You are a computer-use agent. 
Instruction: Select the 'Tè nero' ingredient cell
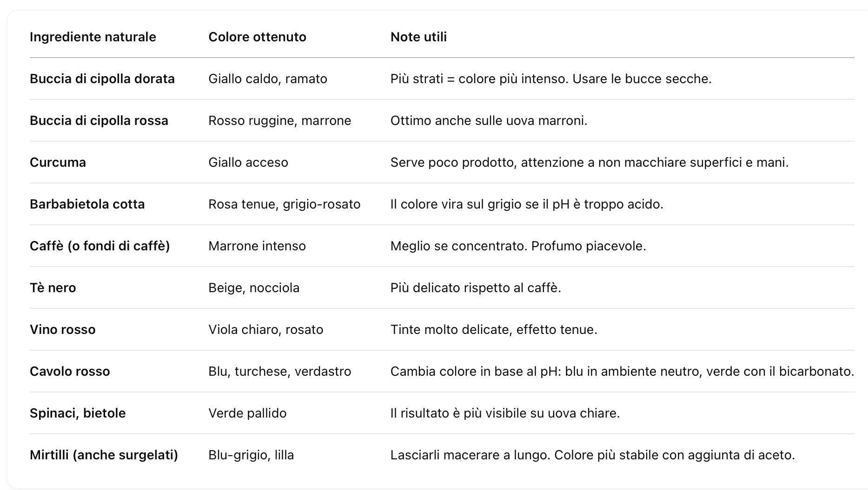pyautogui.click(x=53, y=288)
